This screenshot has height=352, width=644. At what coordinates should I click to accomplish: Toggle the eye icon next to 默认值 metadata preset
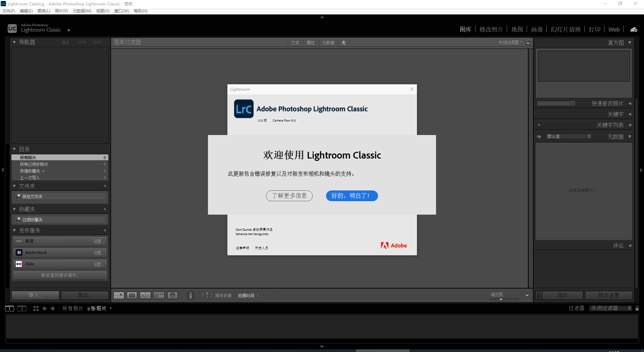539,136
